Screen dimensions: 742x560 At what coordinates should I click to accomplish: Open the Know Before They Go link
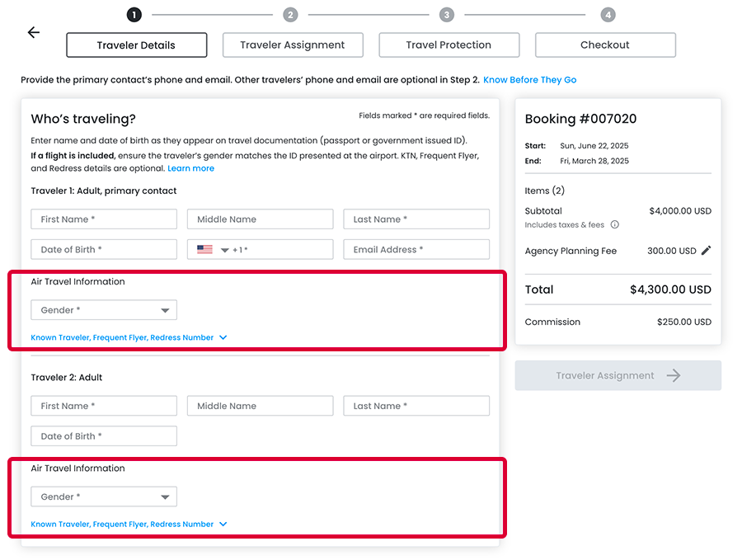tap(529, 80)
